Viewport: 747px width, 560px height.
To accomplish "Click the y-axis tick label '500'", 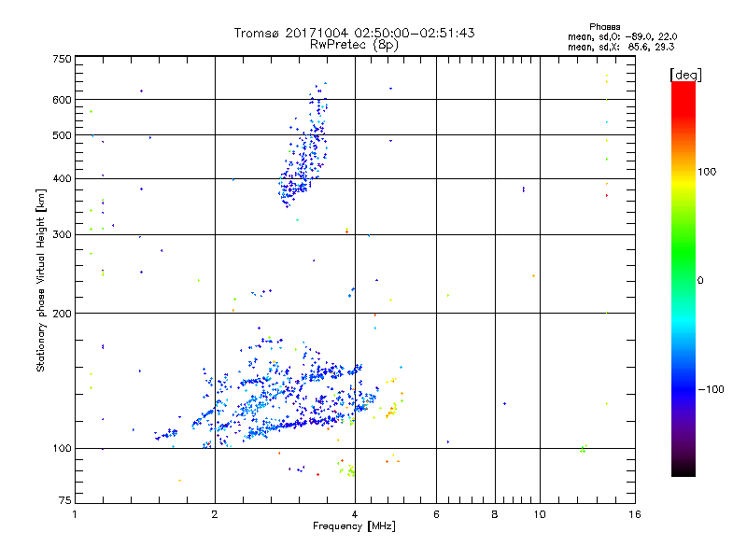I will pyautogui.click(x=63, y=135).
